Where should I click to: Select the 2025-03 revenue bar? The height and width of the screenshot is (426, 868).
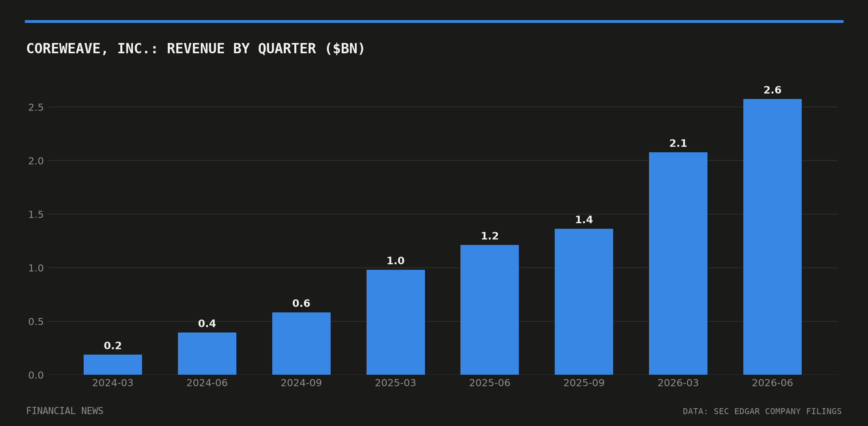coord(396,322)
